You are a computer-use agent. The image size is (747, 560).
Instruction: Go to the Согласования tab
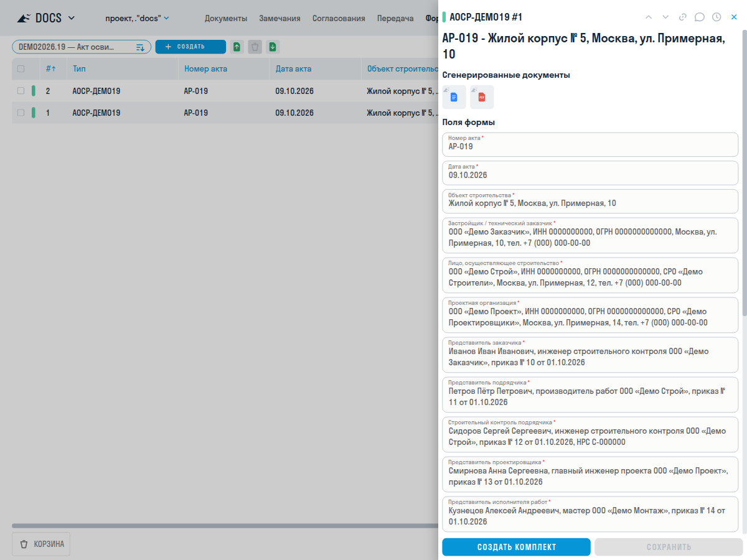(339, 18)
